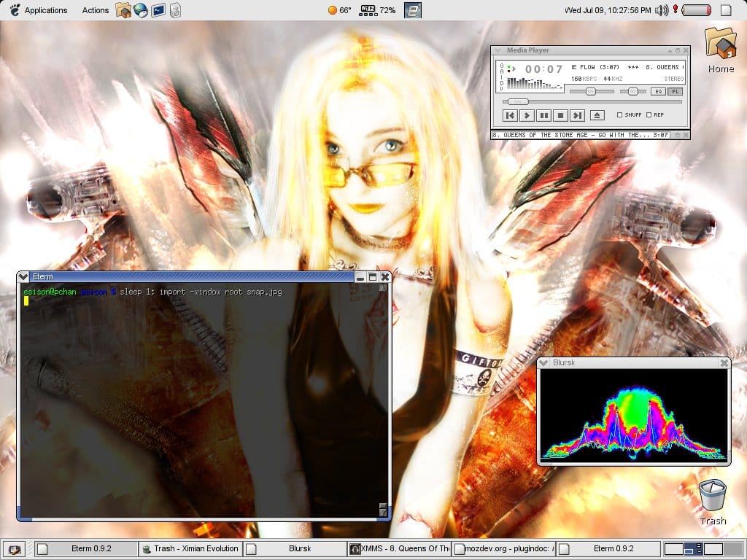Launch the terminal icon in top panel

(x=158, y=10)
